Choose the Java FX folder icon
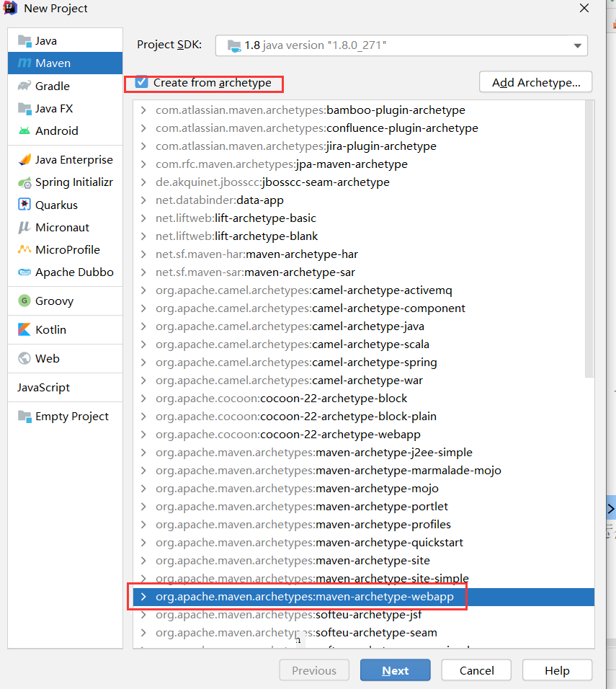The height and width of the screenshot is (689, 616). tap(24, 108)
